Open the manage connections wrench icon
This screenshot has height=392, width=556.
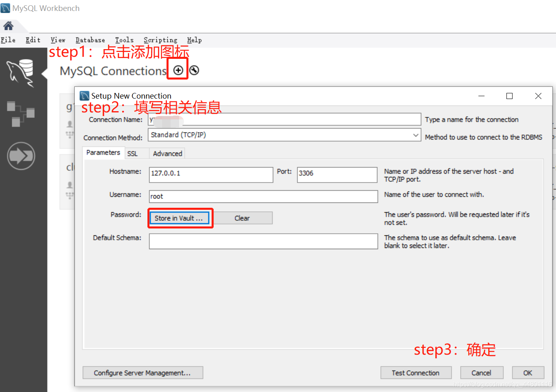[195, 70]
